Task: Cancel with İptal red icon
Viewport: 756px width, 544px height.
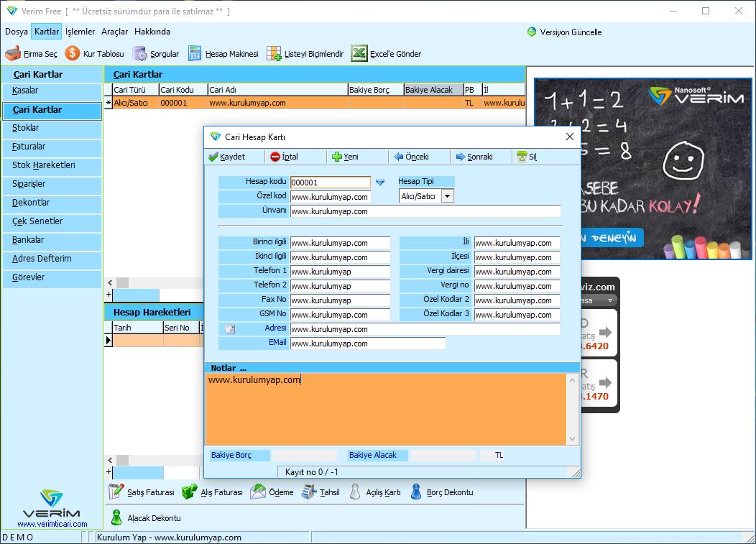Action: [275, 157]
